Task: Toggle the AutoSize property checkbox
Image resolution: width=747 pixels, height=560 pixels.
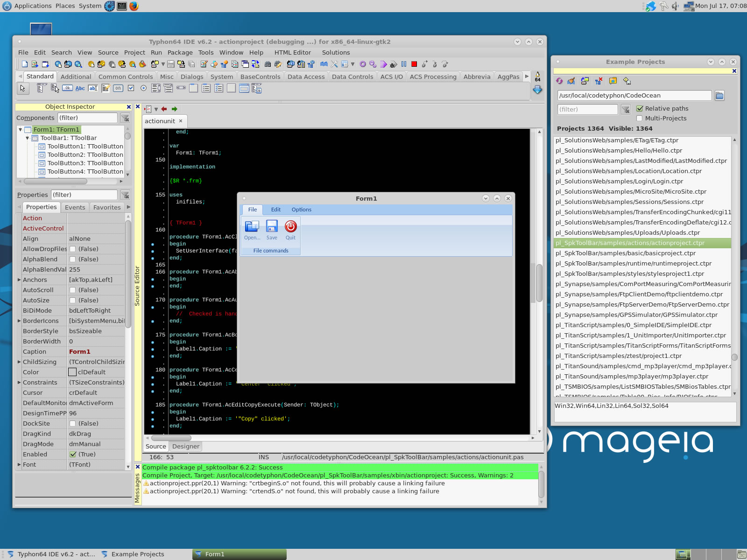Action: click(73, 301)
